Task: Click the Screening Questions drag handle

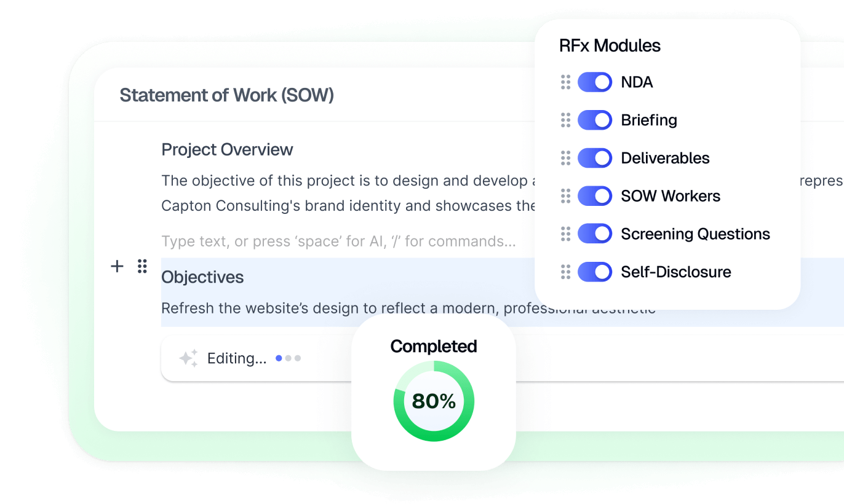Action: click(x=565, y=234)
